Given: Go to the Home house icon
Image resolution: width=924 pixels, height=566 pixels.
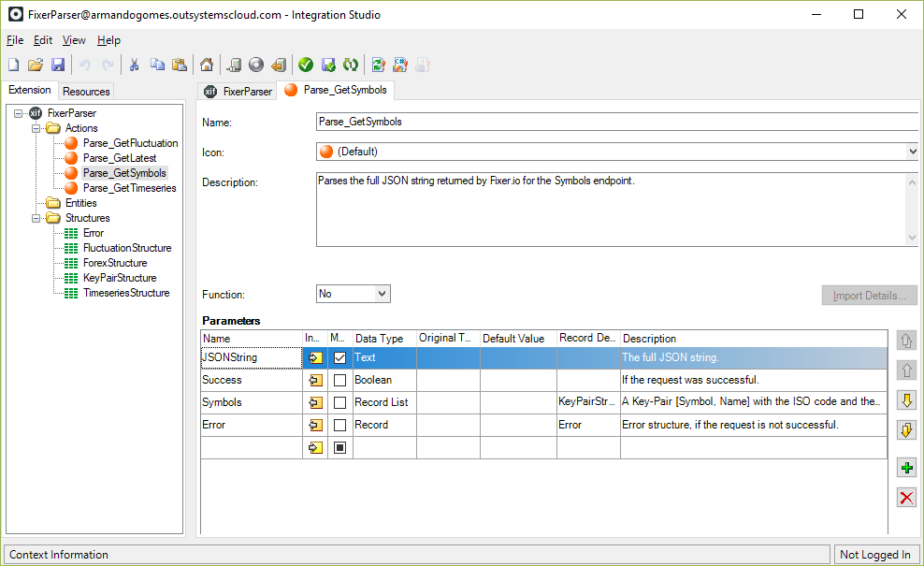Looking at the screenshot, I should coord(207,65).
